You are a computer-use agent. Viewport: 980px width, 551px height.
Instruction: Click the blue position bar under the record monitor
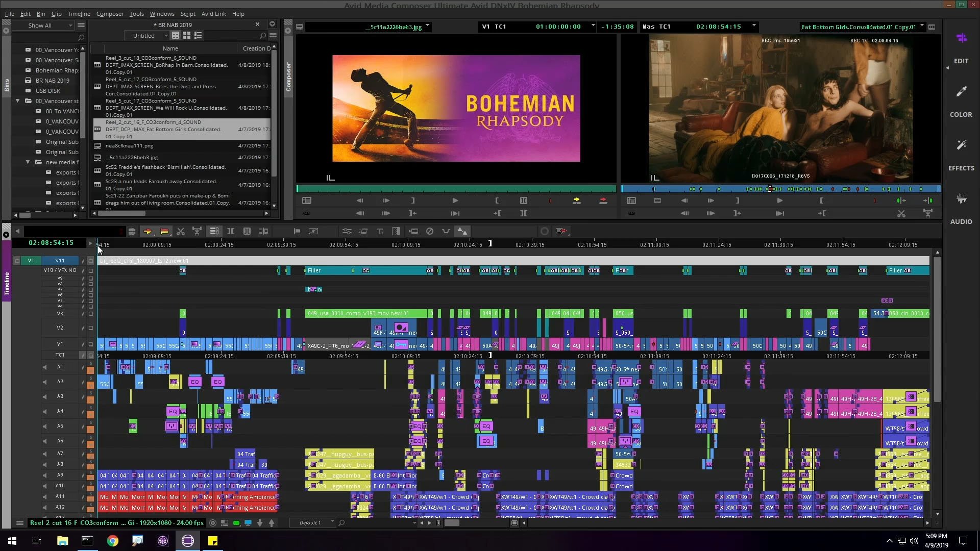[781, 189]
